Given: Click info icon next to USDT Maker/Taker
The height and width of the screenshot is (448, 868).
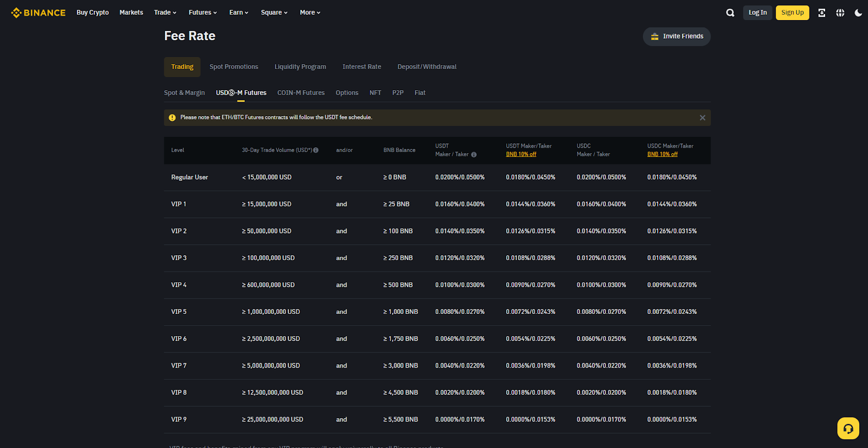Looking at the screenshot, I should 474,155.
